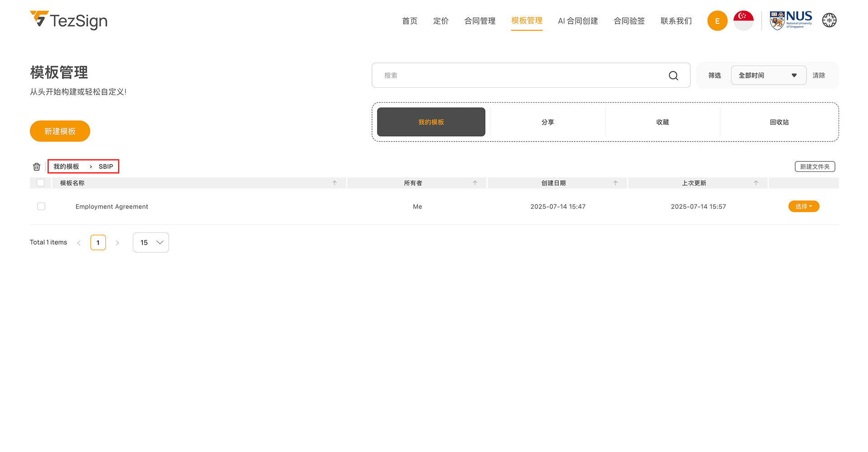Toggle the select-all header checkbox
Screen dimensions: 868x452
click(41, 183)
